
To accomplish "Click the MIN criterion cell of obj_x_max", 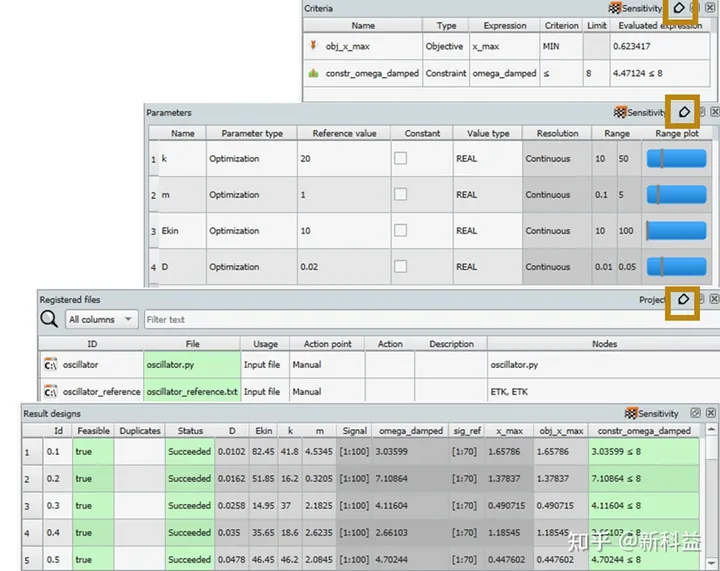I will [561, 46].
